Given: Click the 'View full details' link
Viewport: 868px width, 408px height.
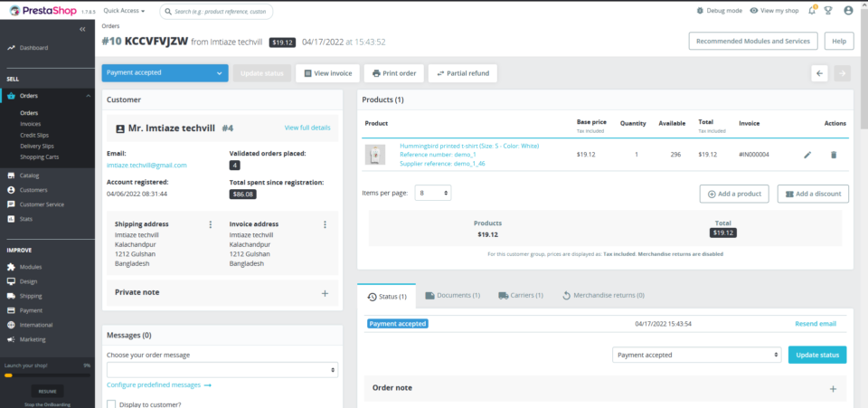Looking at the screenshot, I should tap(307, 128).
